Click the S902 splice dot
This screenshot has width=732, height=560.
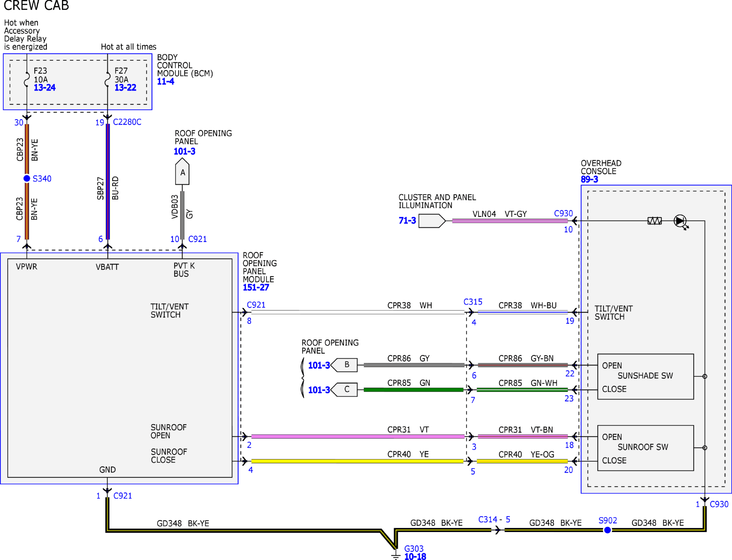coord(608,530)
